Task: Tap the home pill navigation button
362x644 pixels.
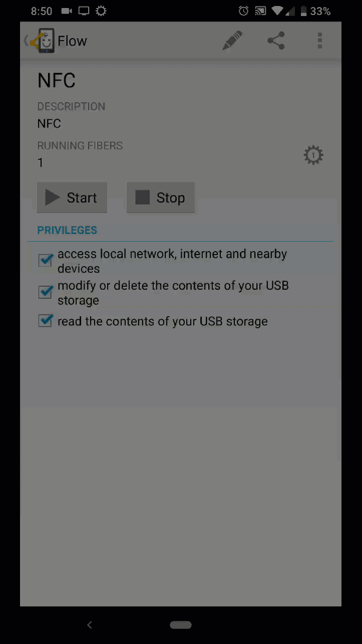Action: coord(181,624)
